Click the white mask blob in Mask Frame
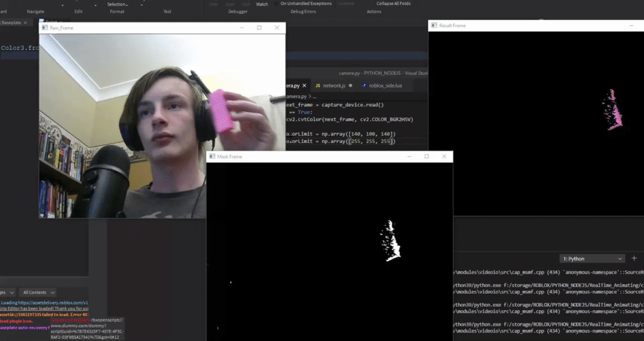644x341 pixels. point(390,241)
